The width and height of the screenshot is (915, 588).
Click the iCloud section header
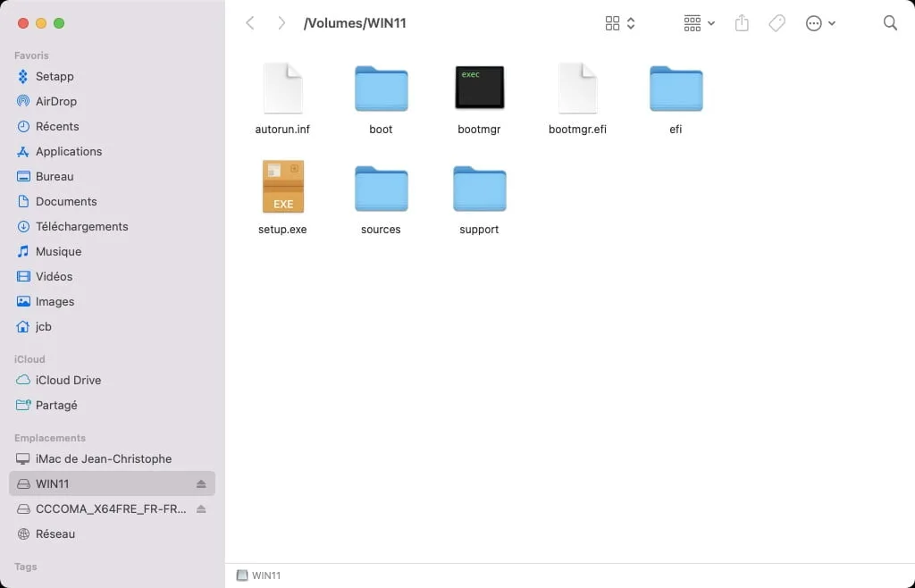(x=29, y=359)
